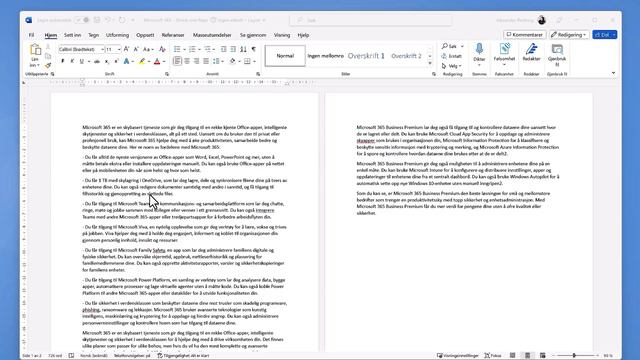Click the text highlight color pen
This screenshot has width=640, height=360.
pos(142,61)
